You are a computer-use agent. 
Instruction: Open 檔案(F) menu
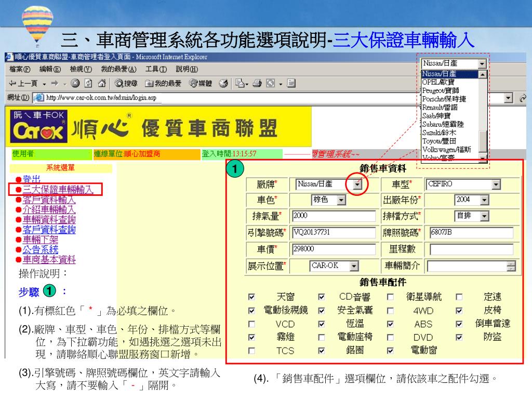click(20, 69)
